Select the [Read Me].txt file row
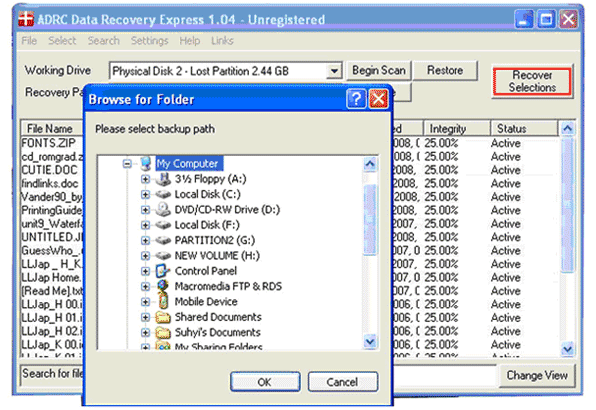The image size is (596, 410). (52, 291)
